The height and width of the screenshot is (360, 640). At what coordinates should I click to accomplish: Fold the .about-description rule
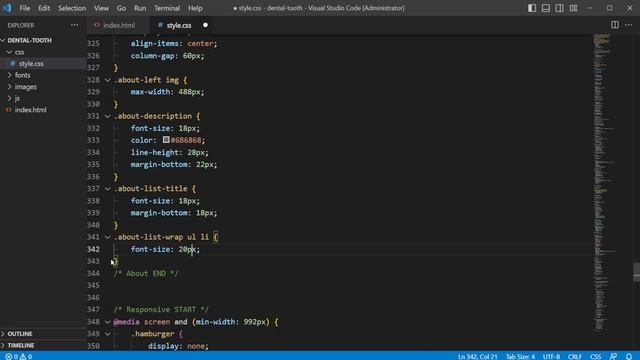point(107,116)
